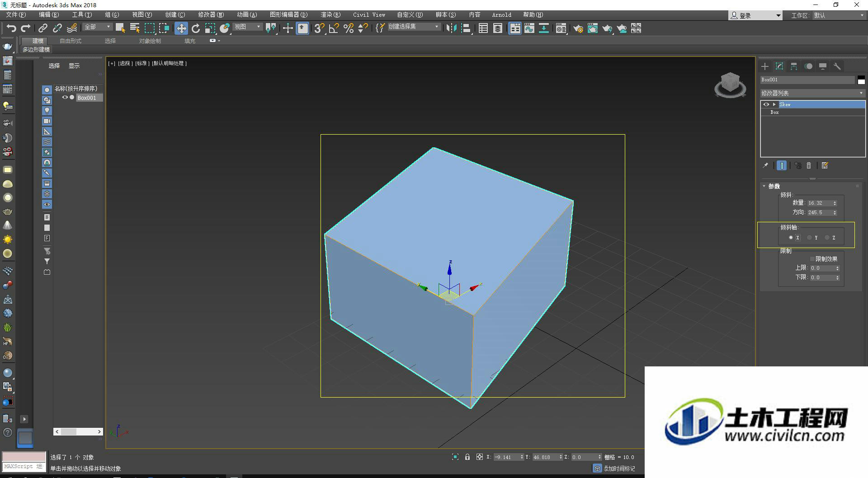Click Remove Modifier trash icon
The width and height of the screenshot is (868, 478).
click(x=809, y=166)
